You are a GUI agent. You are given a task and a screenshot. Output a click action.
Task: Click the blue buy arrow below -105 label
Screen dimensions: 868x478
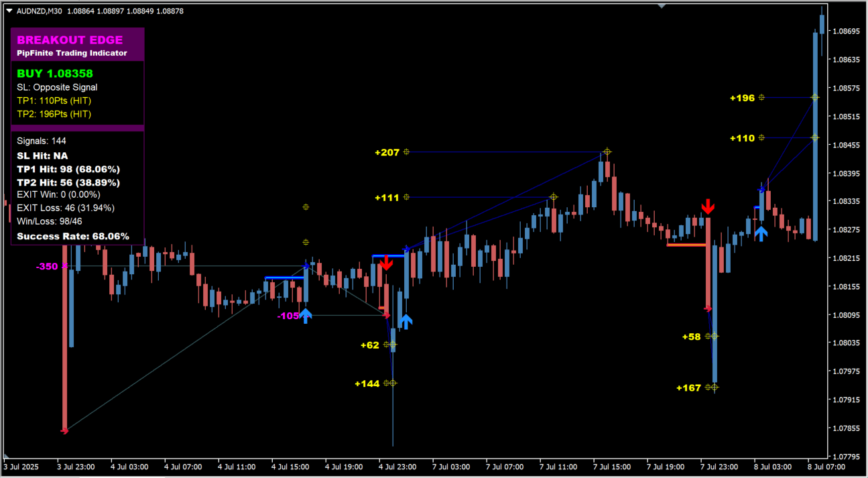(306, 316)
